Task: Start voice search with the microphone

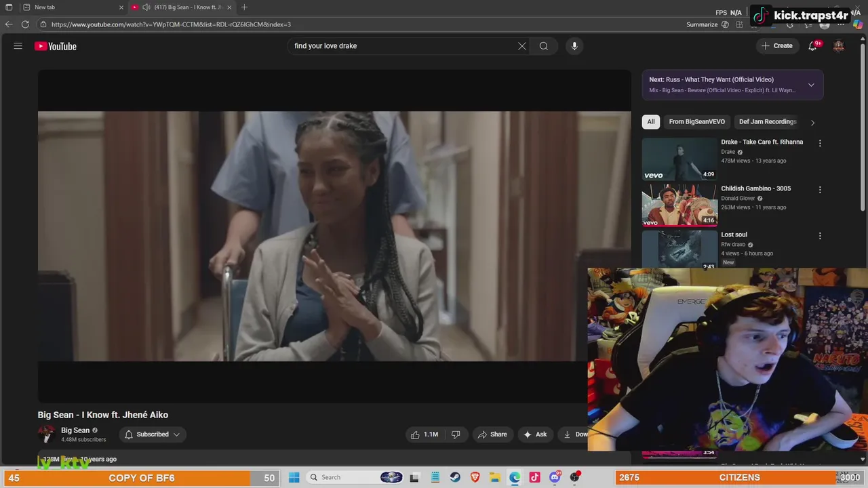Action: point(574,46)
